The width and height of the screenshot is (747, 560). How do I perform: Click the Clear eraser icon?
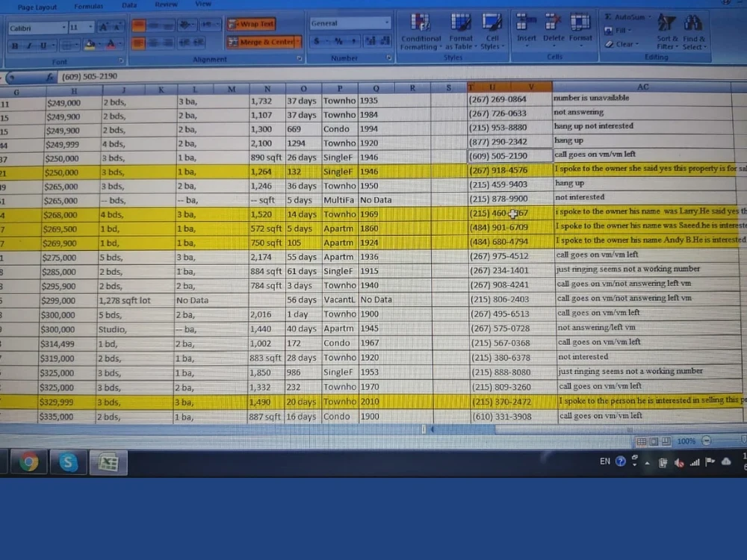coord(609,44)
